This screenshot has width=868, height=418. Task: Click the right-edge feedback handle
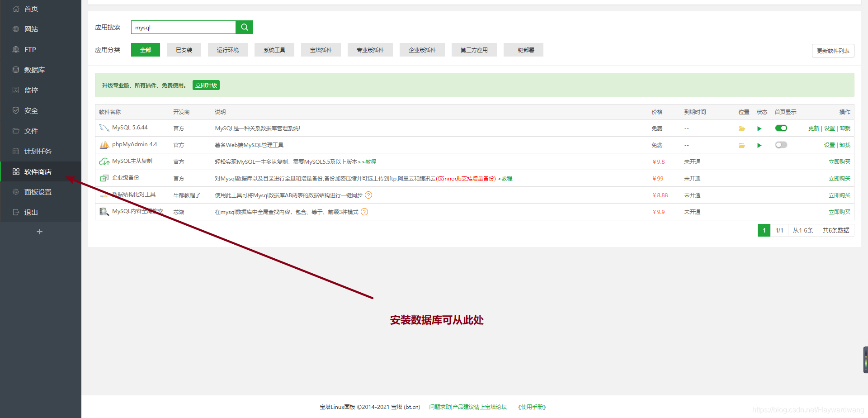[x=866, y=360]
